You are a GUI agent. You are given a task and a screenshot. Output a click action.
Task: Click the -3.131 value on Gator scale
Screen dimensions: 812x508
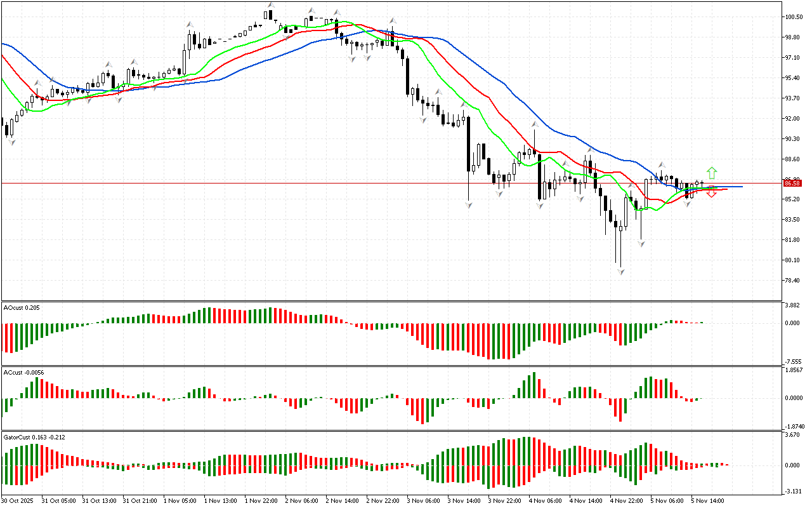click(793, 491)
